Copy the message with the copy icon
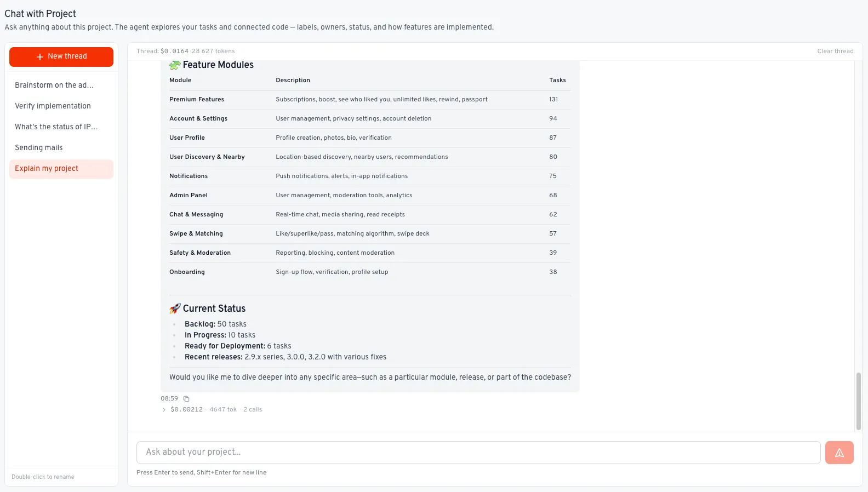The width and height of the screenshot is (868, 492). coord(186,399)
